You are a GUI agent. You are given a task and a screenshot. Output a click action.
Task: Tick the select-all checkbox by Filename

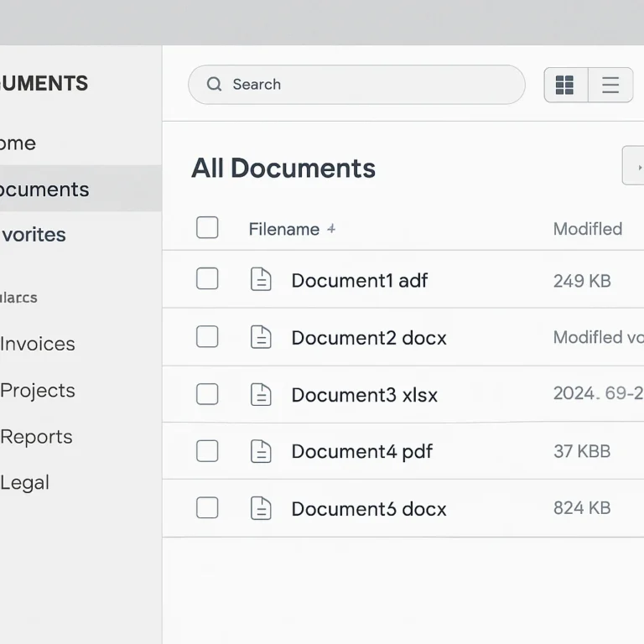coord(207,227)
